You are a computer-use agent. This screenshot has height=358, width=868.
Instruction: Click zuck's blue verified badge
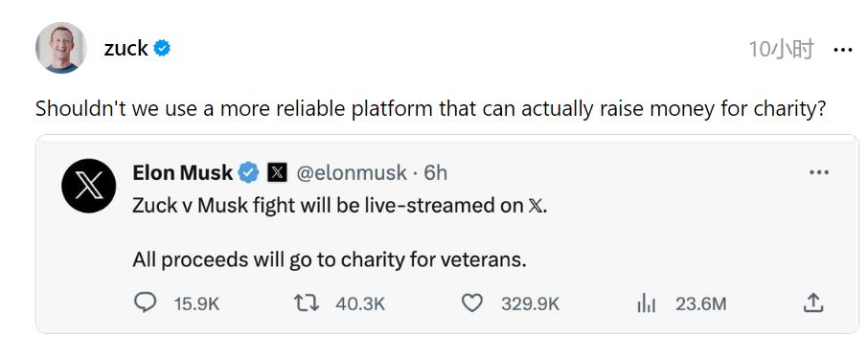[x=162, y=49]
